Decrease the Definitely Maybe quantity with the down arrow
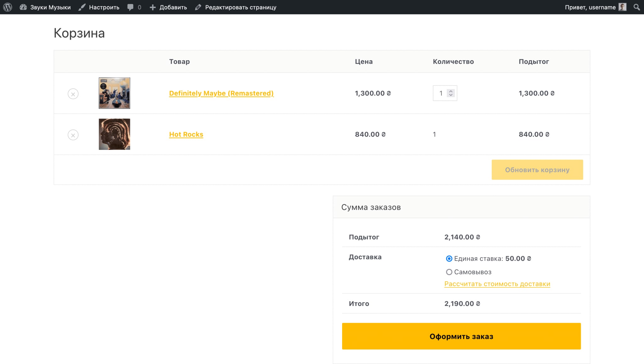The width and height of the screenshot is (644, 364). tap(451, 95)
